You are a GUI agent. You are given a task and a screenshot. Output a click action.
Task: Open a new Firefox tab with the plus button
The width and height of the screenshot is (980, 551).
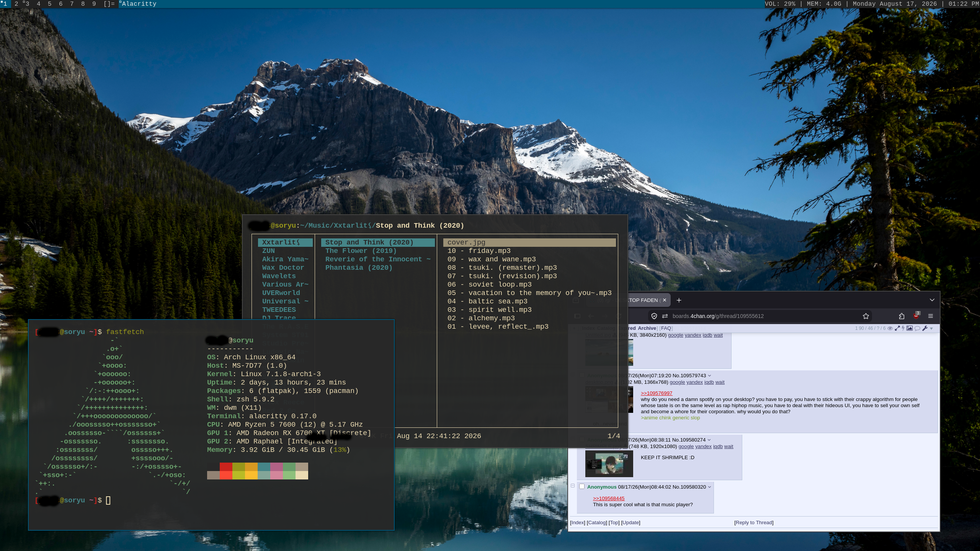(679, 300)
